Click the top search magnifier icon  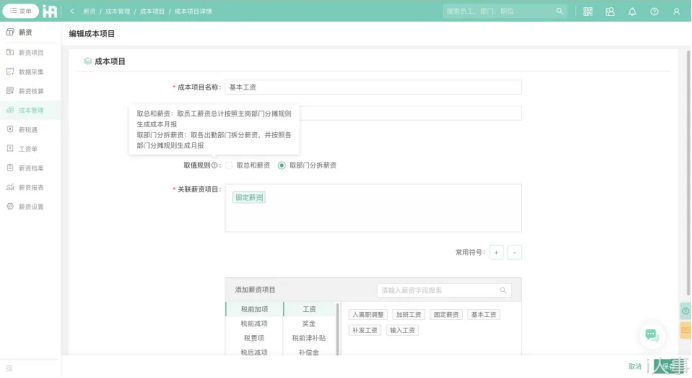tap(560, 11)
